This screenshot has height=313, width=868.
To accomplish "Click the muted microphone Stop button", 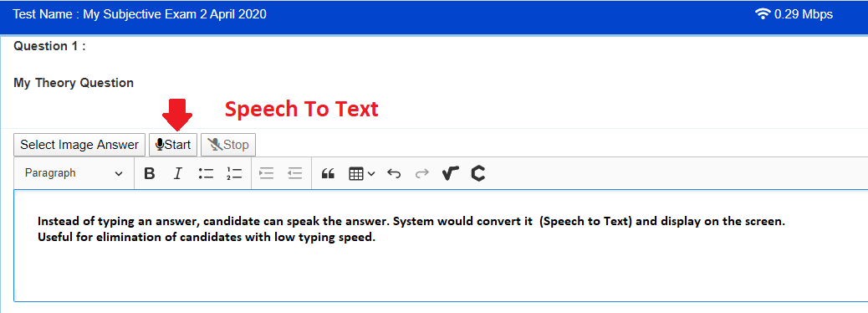I will pyautogui.click(x=228, y=145).
